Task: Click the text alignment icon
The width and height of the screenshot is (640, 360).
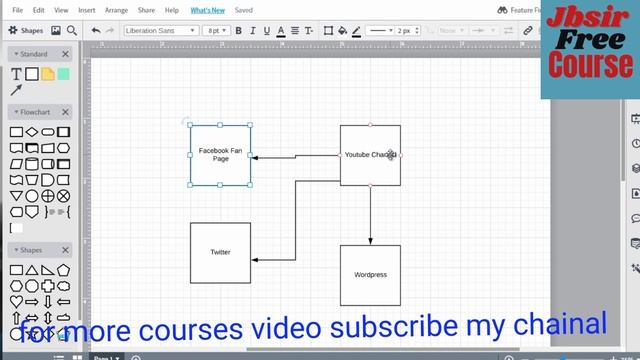Action: pos(295,31)
